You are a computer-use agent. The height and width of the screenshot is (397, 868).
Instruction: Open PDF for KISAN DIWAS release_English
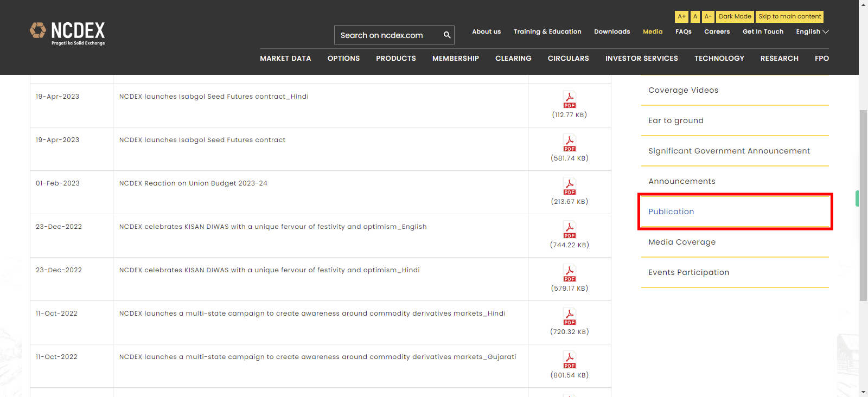pos(570,230)
